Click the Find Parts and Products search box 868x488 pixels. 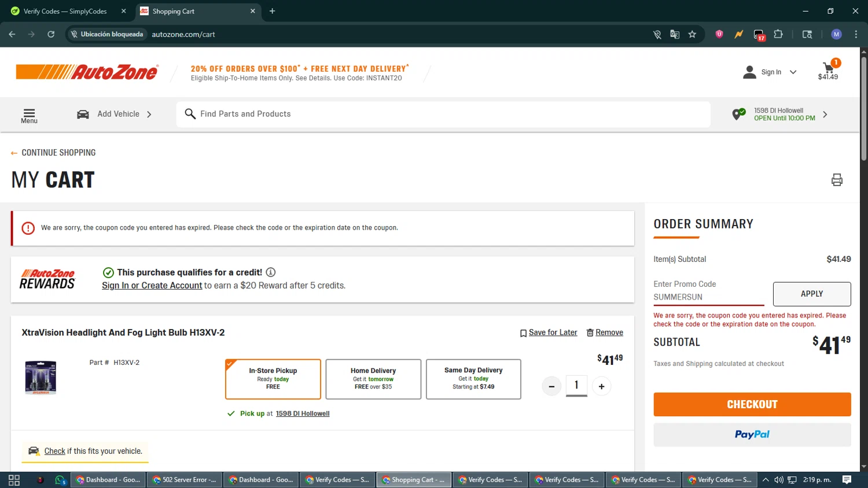pyautogui.click(x=443, y=114)
